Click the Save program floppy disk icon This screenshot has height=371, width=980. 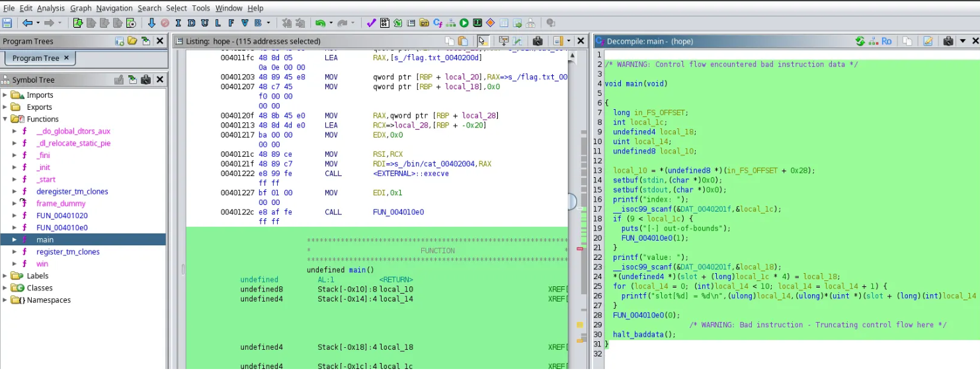coord(7,23)
